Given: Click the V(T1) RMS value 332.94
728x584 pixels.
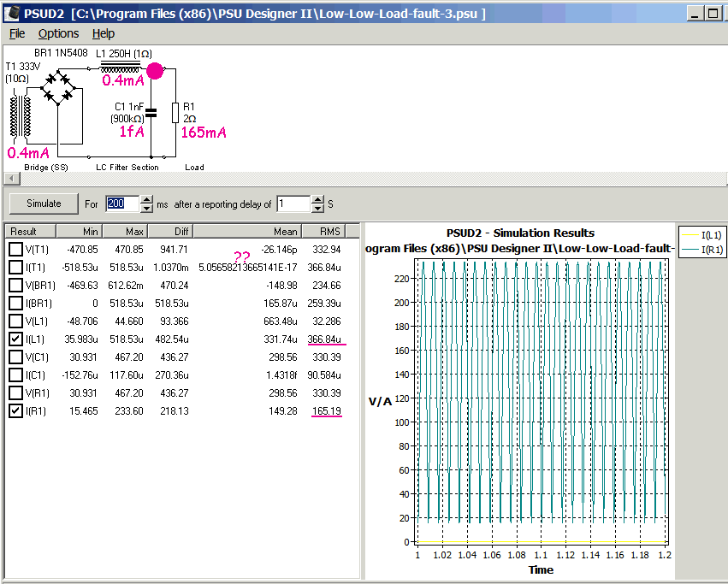Looking at the screenshot, I should point(327,250).
